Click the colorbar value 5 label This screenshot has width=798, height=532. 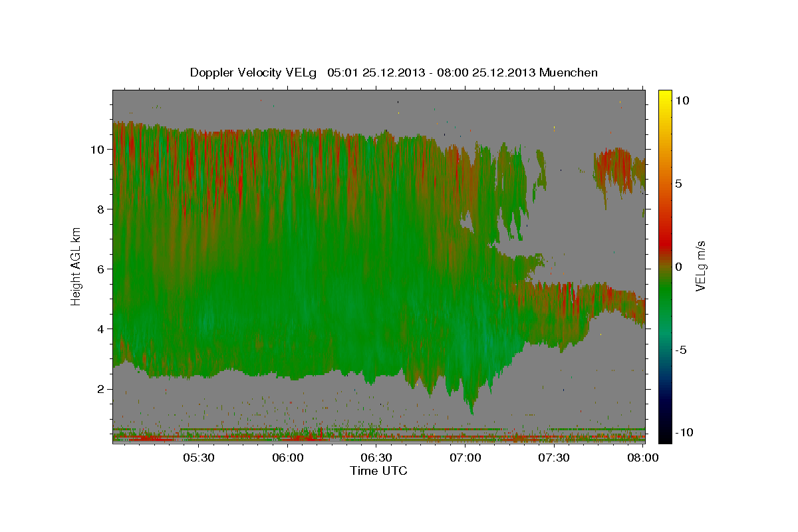pyautogui.click(x=679, y=184)
